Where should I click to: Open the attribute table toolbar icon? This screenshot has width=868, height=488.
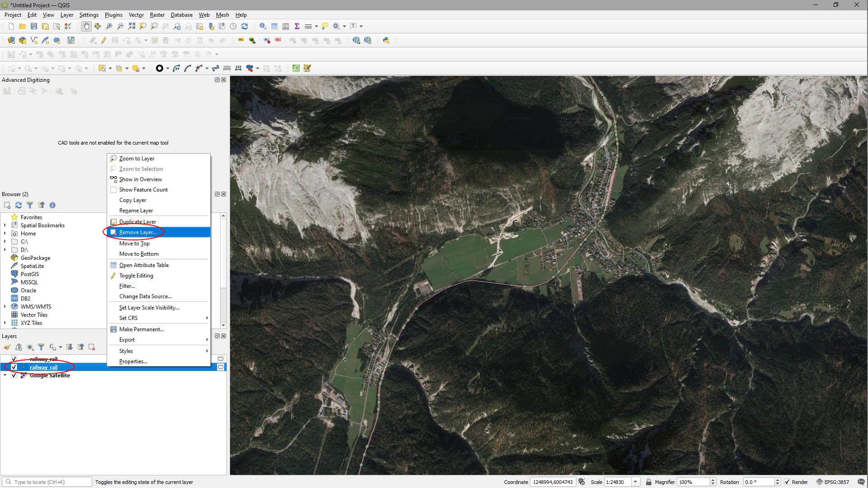point(274,26)
